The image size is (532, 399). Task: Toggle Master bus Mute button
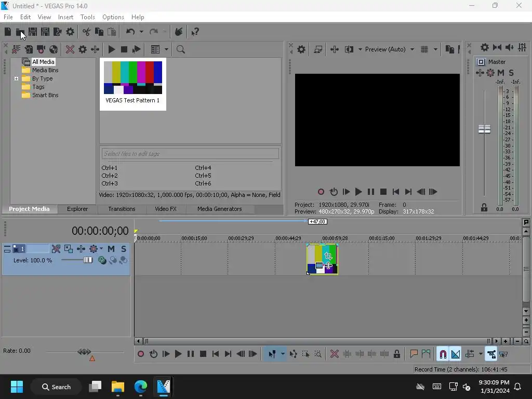pos(501,73)
